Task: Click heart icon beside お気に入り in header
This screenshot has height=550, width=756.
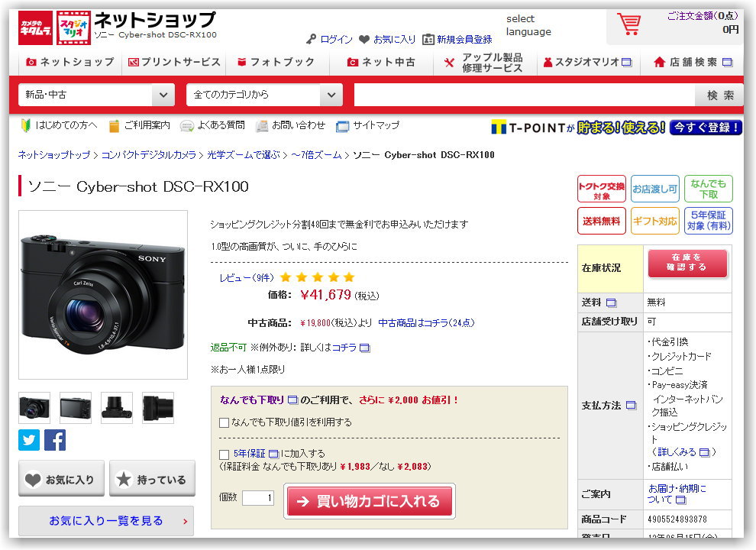Action: pyautogui.click(x=364, y=39)
